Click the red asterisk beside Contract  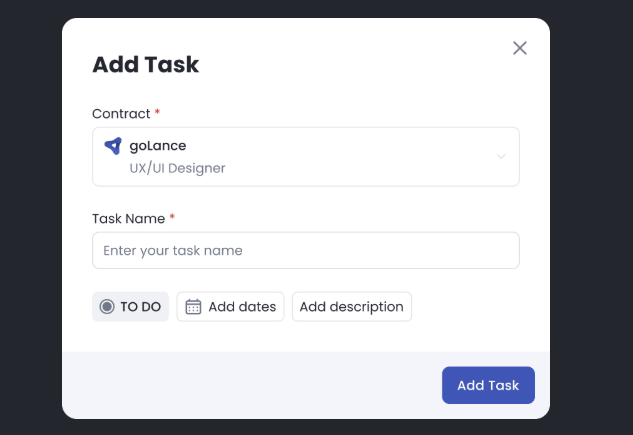(158, 113)
